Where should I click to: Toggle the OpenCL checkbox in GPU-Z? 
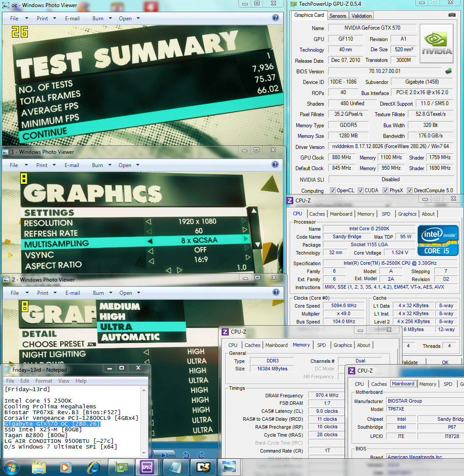[333, 190]
